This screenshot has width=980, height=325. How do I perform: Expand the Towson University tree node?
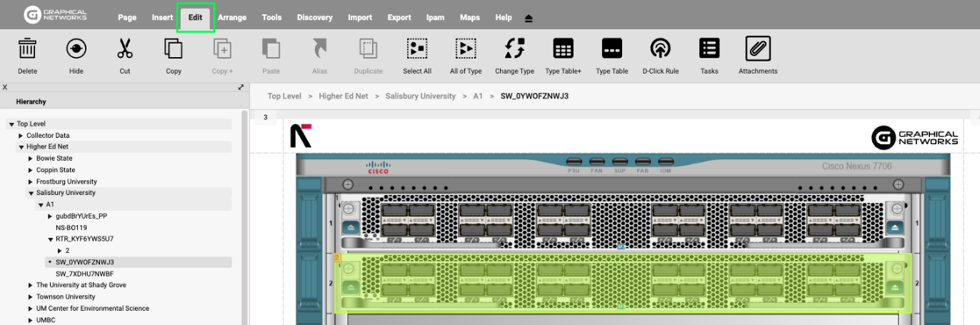pos(31,297)
